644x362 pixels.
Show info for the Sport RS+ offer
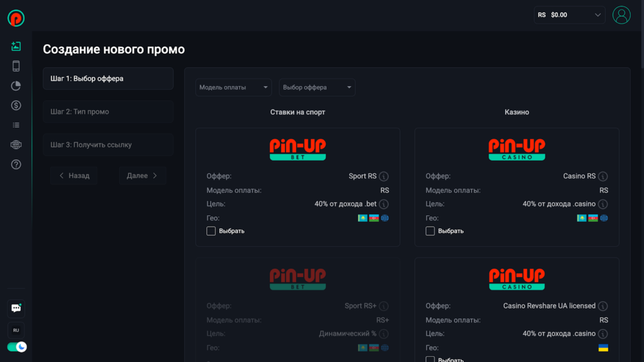[384, 306]
